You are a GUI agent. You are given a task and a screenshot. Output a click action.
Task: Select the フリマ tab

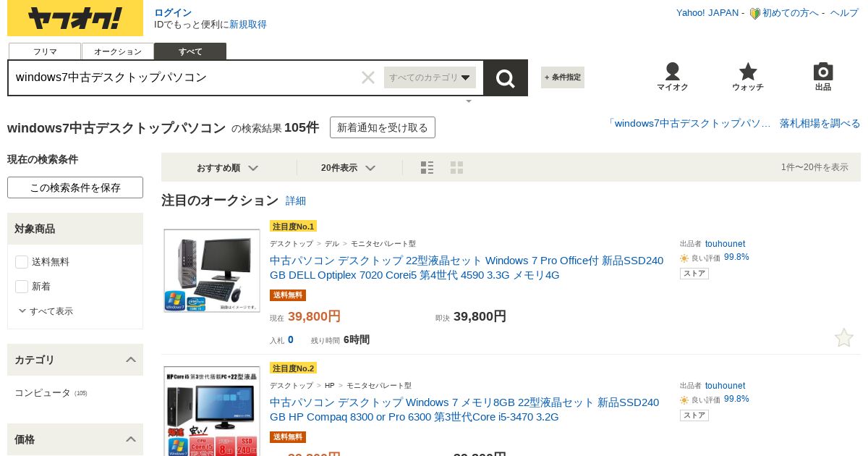[x=45, y=51]
